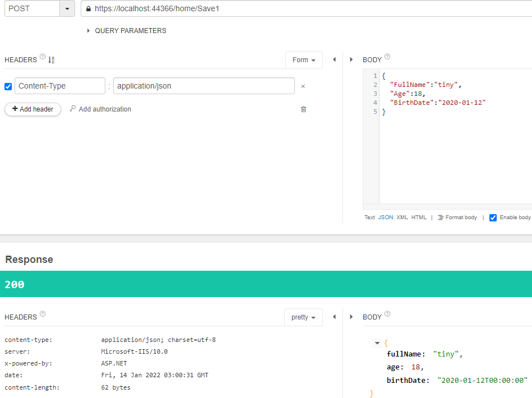Image resolution: width=532 pixels, height=398 pixels.
Task: Click the request BODY help question icon
Action: click(x=387, y=56)
